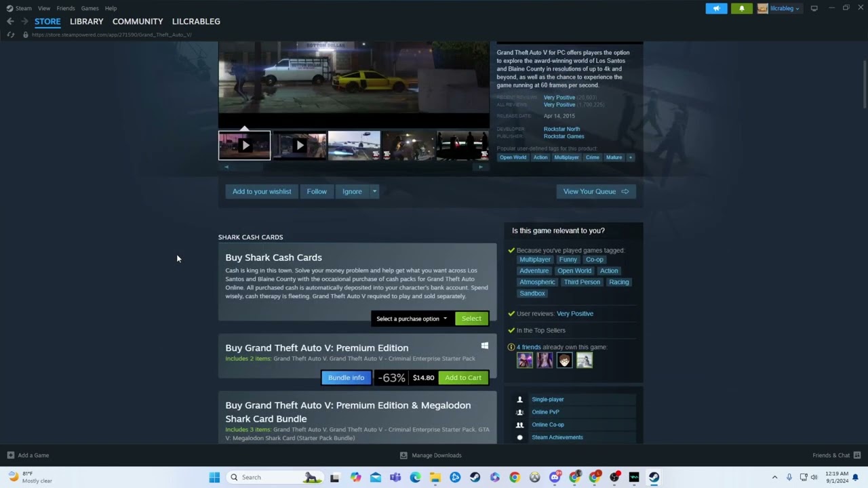Screen dimensions: 868x488
Task: Click the Ignore button
Action: (352, 191)
